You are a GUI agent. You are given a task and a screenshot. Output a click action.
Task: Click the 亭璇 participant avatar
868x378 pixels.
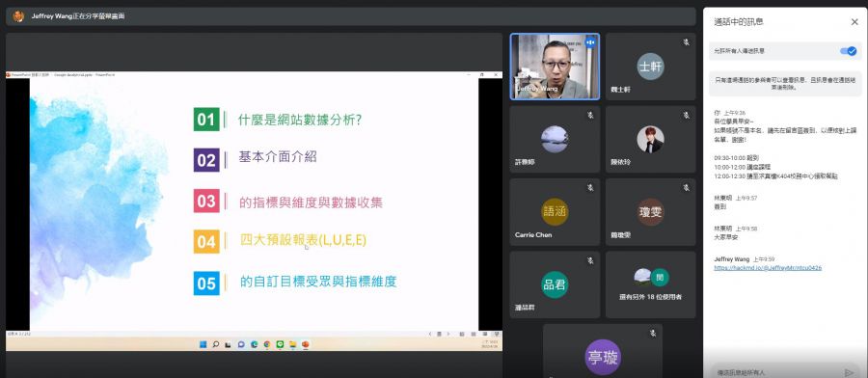[602, 357]
